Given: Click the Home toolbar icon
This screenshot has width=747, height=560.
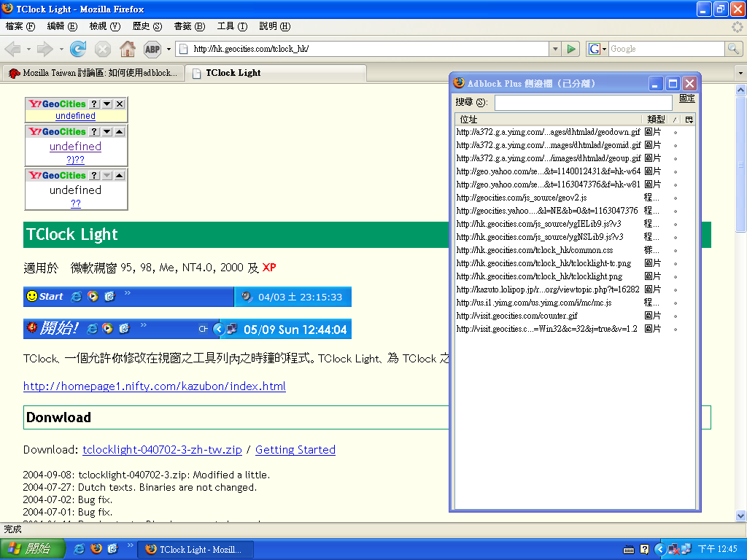Looking at the screenshot, I should coord(127,49).
